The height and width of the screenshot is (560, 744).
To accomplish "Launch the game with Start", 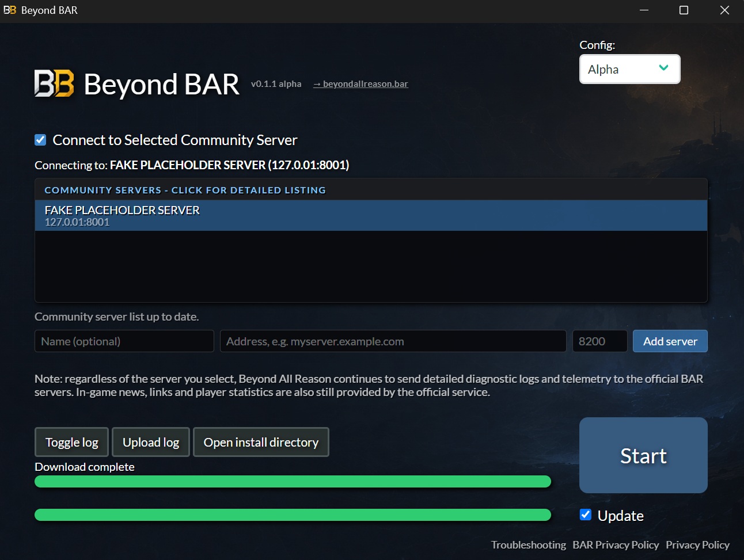I will [x=643, y=455].
